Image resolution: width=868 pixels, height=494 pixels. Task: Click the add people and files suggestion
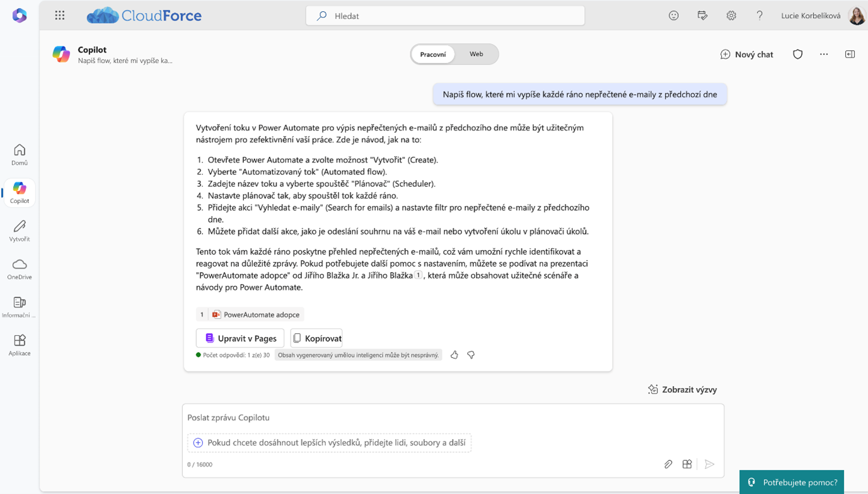tap(329, 442)
